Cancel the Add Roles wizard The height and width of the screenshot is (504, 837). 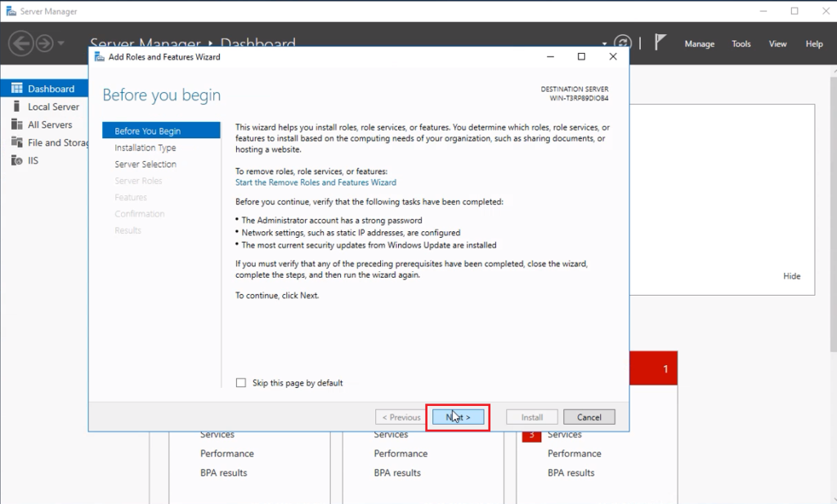[x=589, y=417]
